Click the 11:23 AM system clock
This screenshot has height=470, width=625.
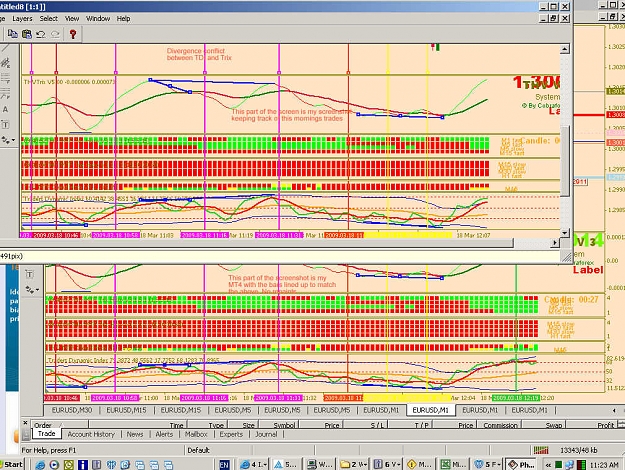coord(603,465)
